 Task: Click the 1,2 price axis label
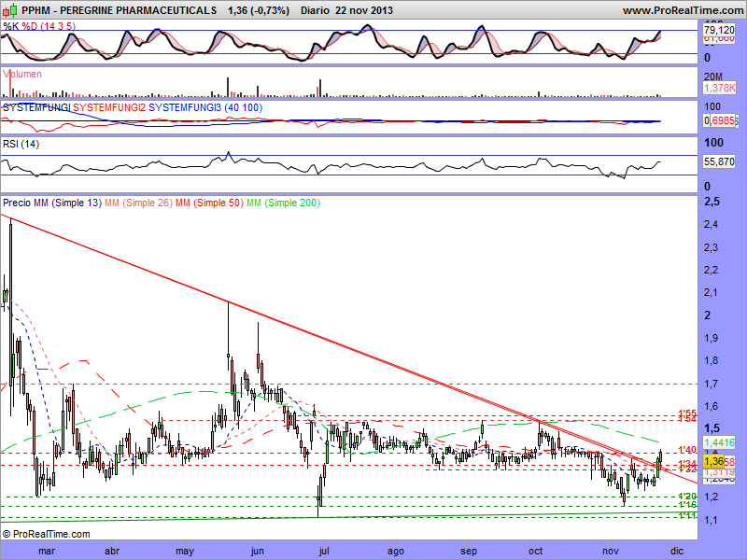712,497
